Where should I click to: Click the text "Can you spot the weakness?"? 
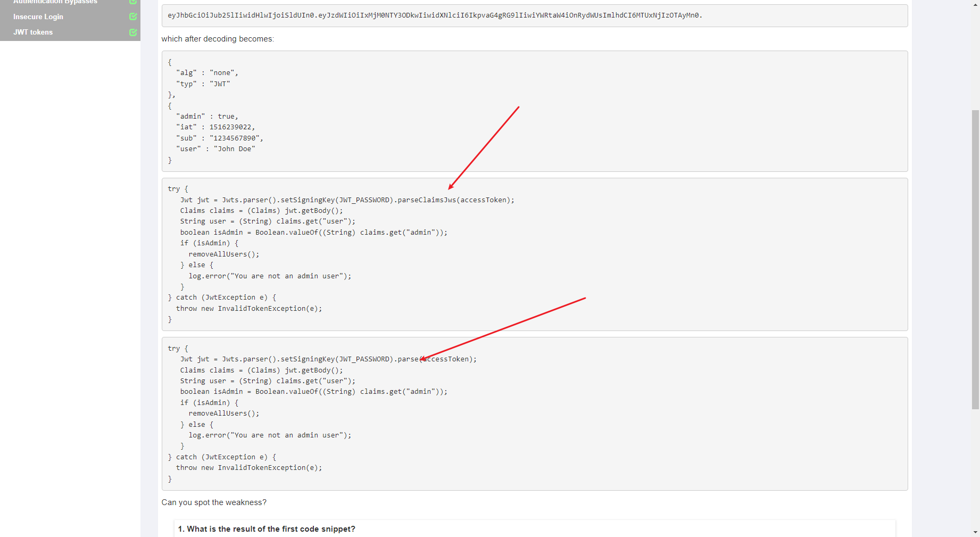pyautogui.click(x=214, y=502)
